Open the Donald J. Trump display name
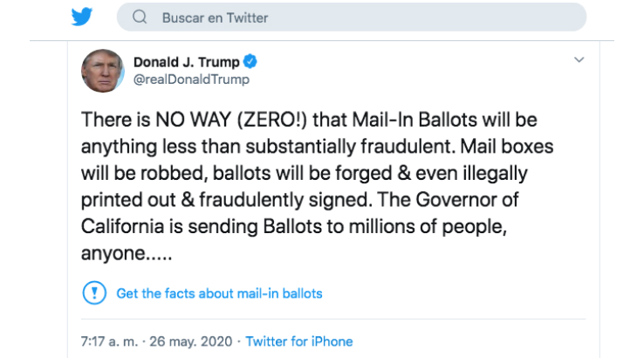 click(x=187, y=62)
